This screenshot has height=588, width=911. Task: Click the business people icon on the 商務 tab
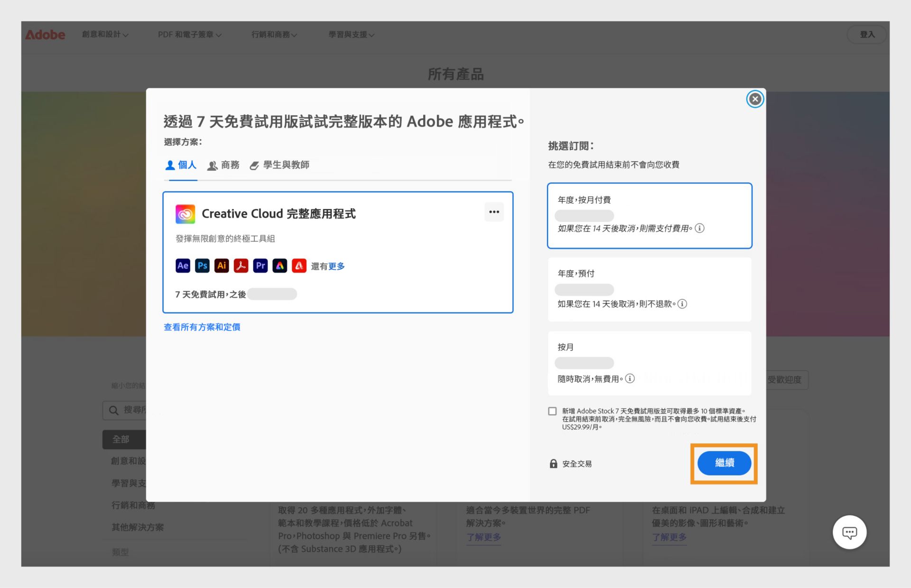click(213, 165)
